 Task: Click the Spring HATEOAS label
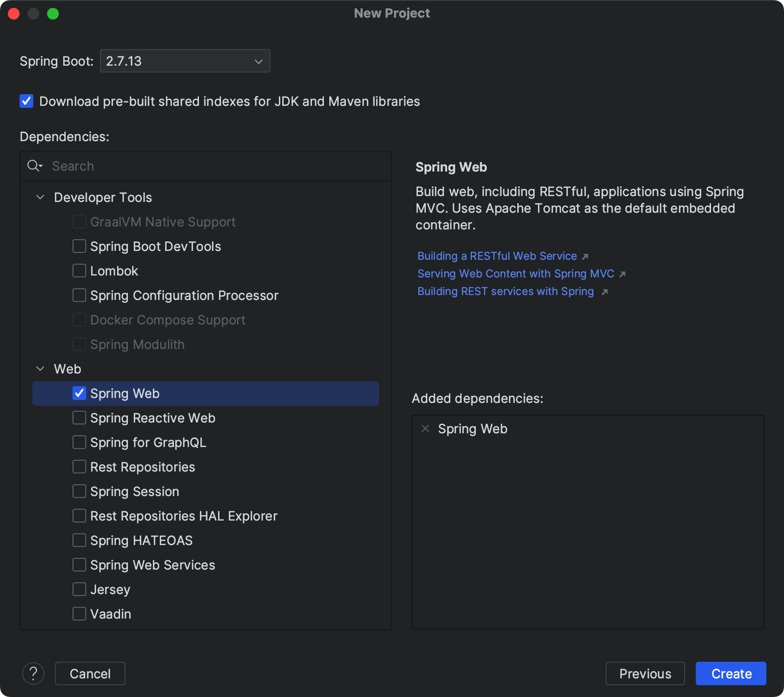[x=142, y=541]
